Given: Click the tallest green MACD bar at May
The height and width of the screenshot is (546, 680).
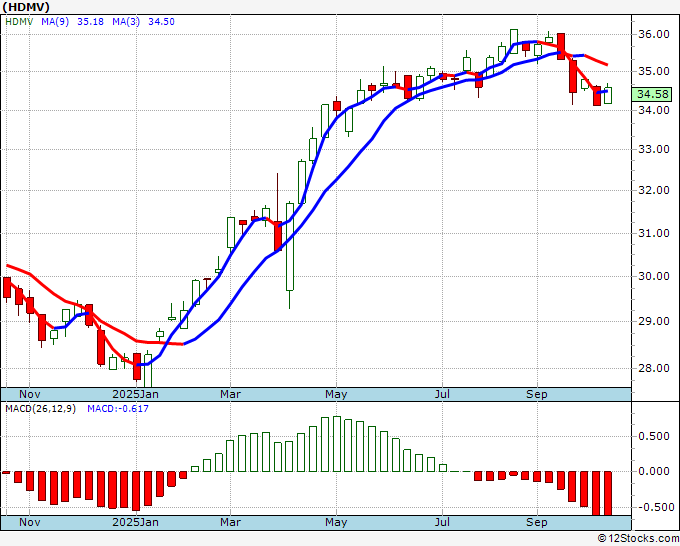Looking at the screenshot, I should 337,444.
